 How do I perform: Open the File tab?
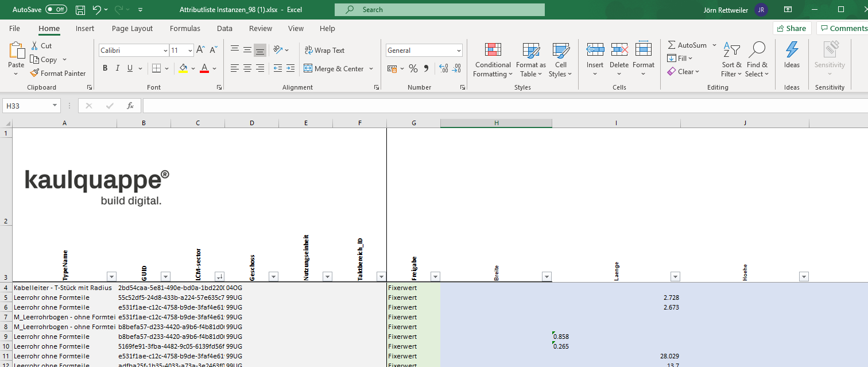14,28
